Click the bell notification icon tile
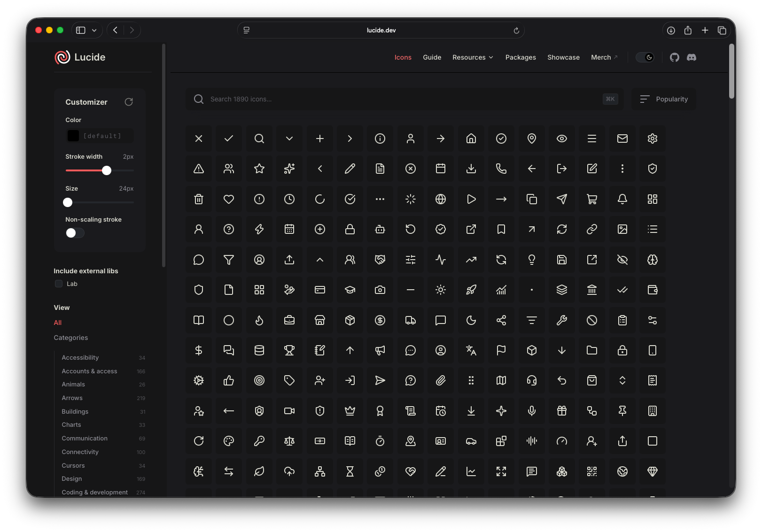The image size is (762, 532). pos(622,199)
